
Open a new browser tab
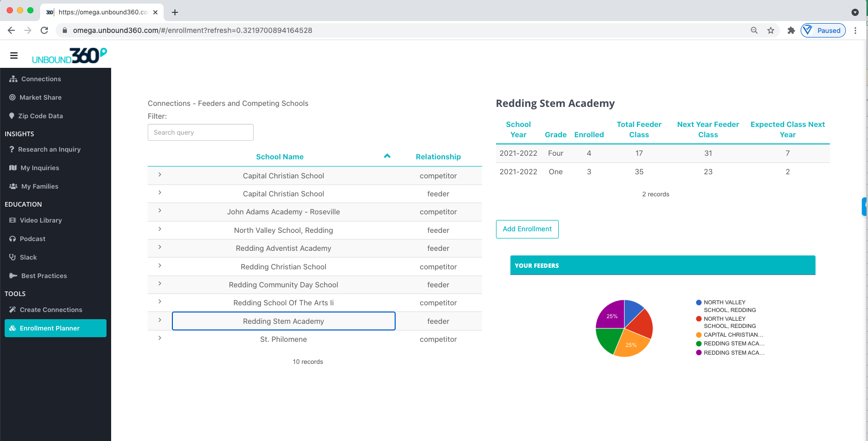click(x=175, y=12)
